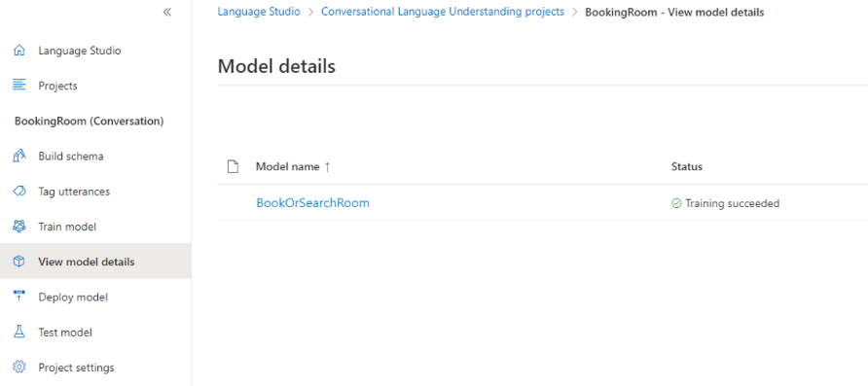This screenshot has height=386, width=868.
Task: Click the Test model flask icon
Action: [x=19, y=332]
